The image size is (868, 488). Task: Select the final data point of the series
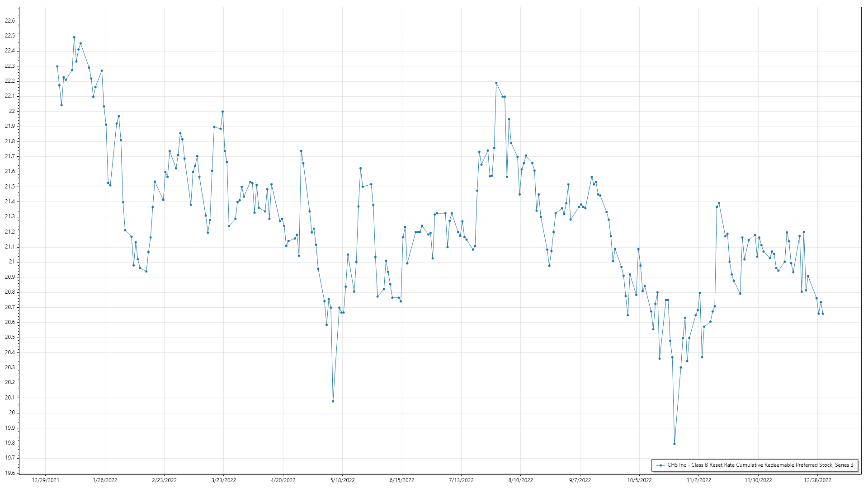coord(823,314)
